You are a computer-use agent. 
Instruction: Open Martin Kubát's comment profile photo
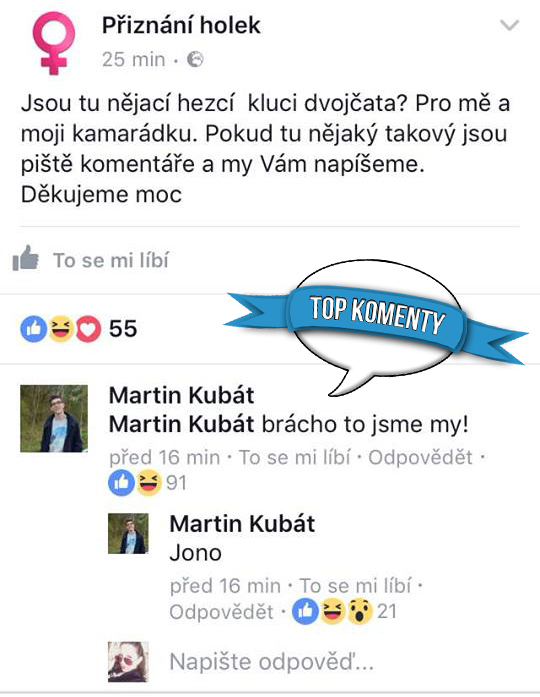point(54,419)
